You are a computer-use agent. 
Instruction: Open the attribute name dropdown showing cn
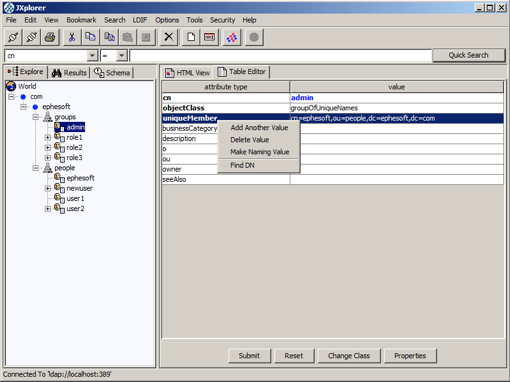(x=92, y=55)
